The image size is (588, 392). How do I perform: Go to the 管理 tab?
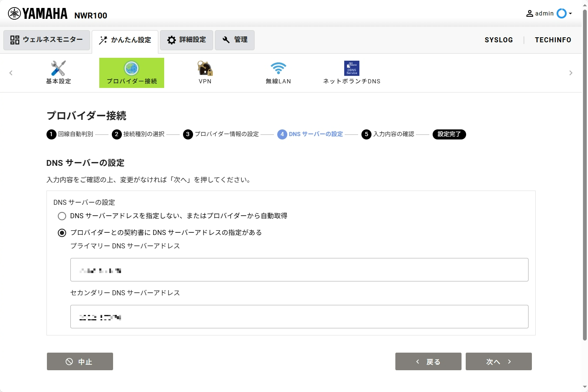click(235, 40)
